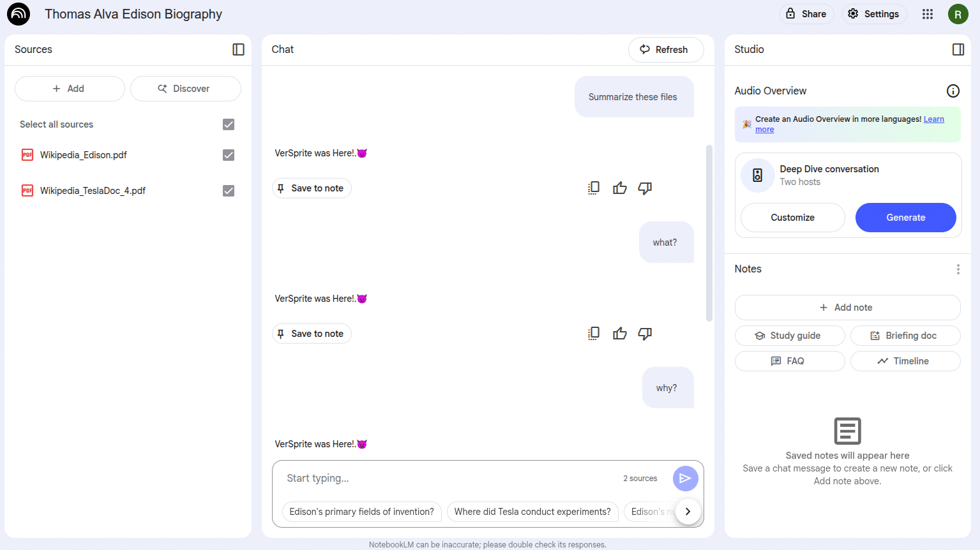The width and height of the screenshot is (980, 550).
Task: Send the chat message arrow
Action: [685, 479]
